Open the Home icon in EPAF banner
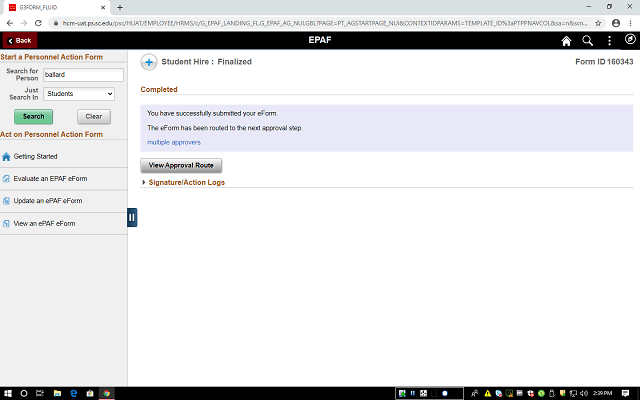640x400 pixels. (x=566, y=41)
